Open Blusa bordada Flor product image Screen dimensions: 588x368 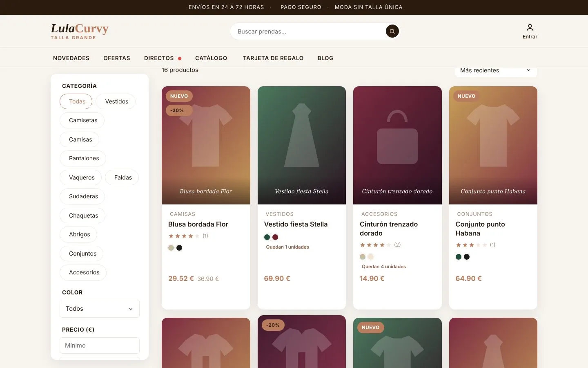pyautogui.click(x=206, y=145)
